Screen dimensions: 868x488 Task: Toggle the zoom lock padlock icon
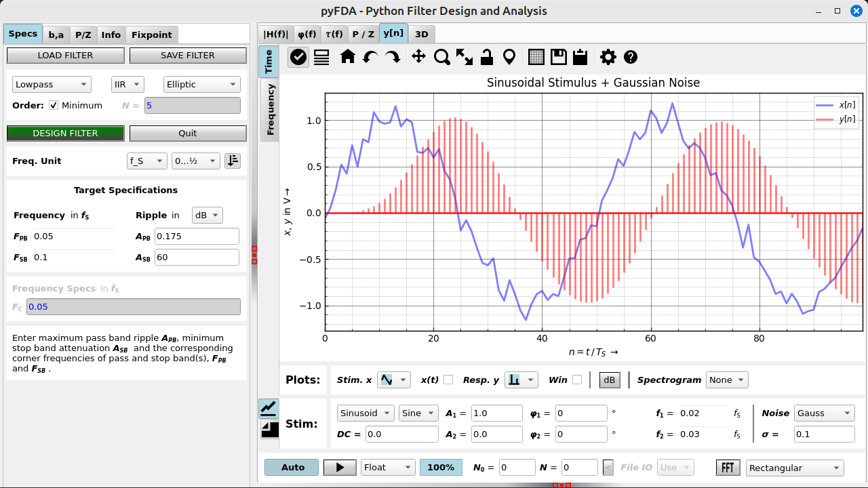tap(487, 57)
